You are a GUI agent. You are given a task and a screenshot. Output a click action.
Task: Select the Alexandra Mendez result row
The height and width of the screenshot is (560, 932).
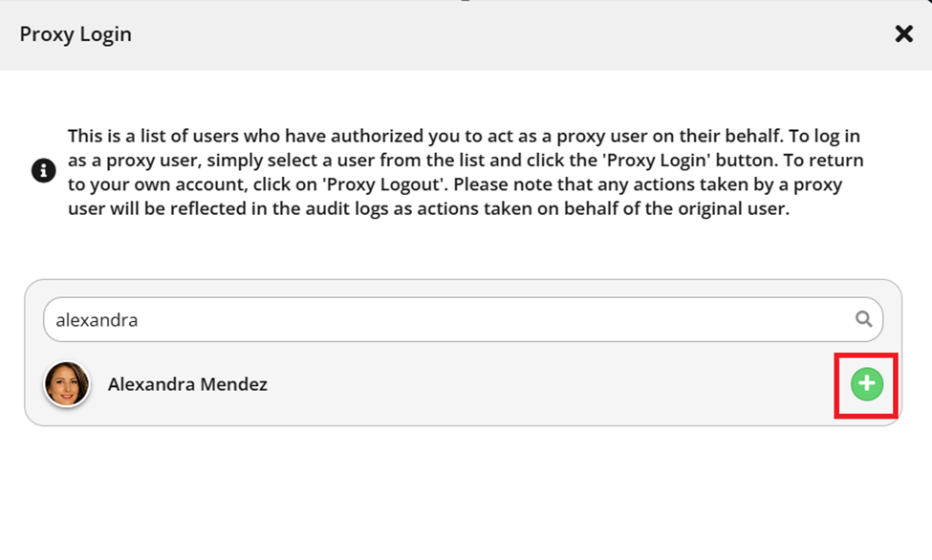click(463, 384)
